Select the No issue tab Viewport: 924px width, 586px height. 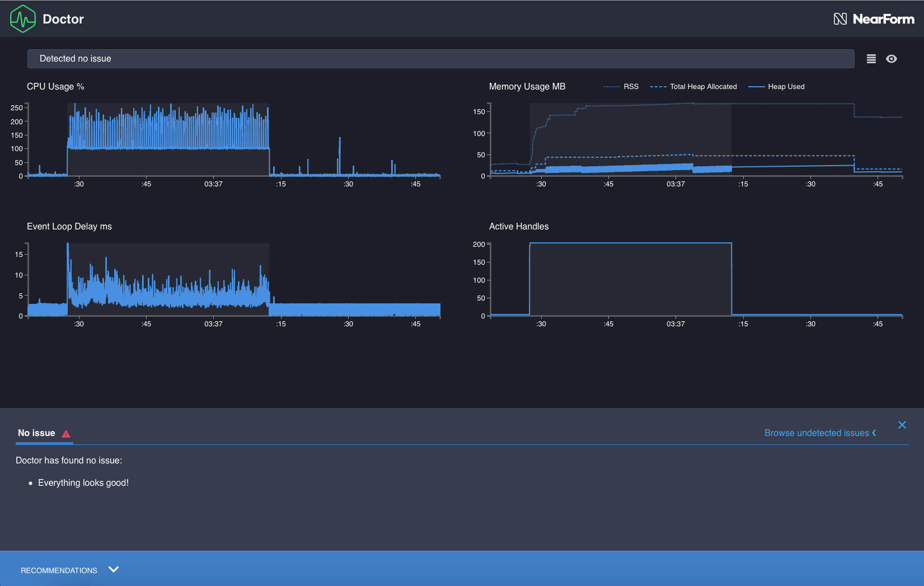pos(36,433)
